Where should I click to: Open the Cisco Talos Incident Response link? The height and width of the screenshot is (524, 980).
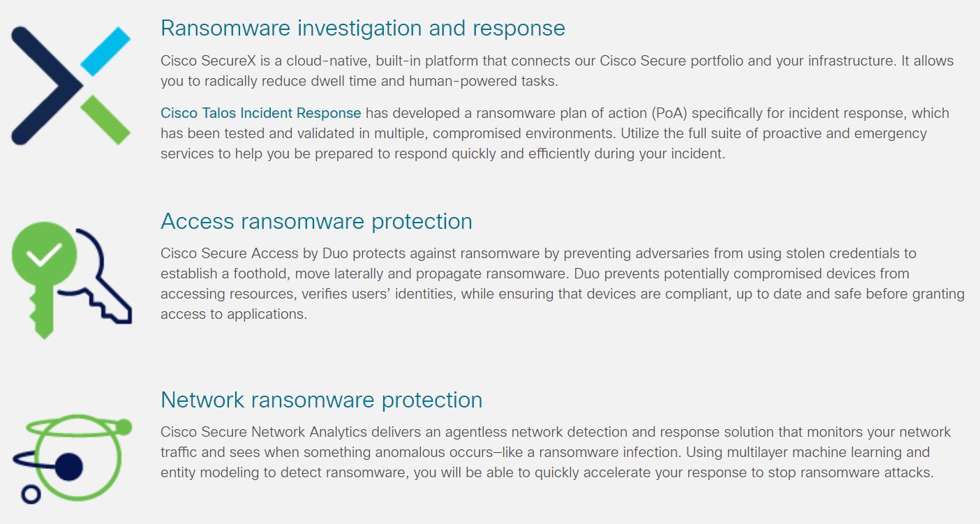(x=261, y=113)
